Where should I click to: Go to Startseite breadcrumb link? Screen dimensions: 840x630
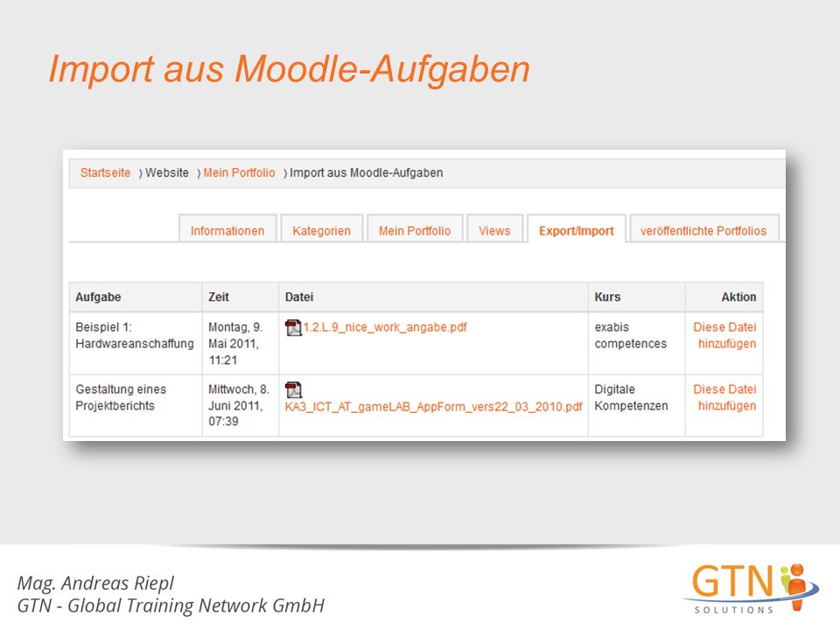[x=106, y=172]
